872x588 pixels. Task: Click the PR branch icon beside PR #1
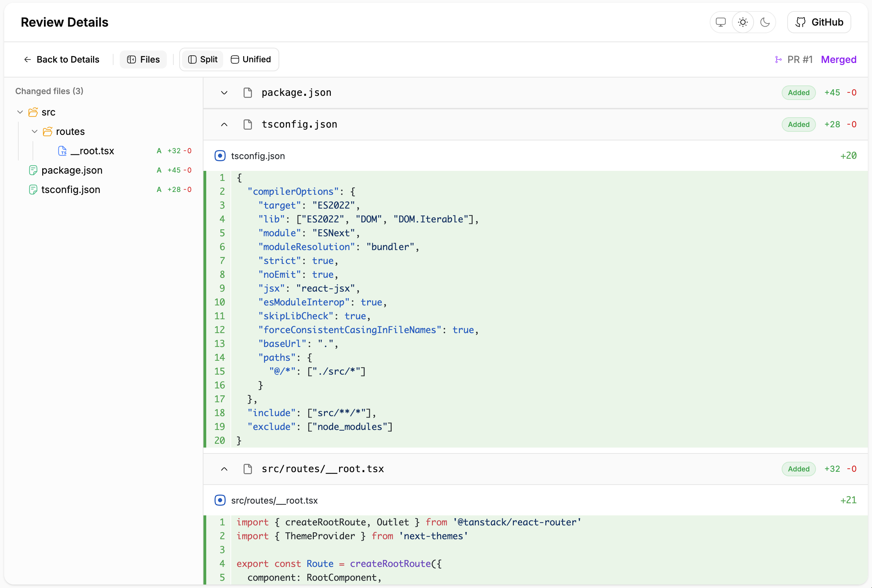pyautogui.click(x=778, y=59)
